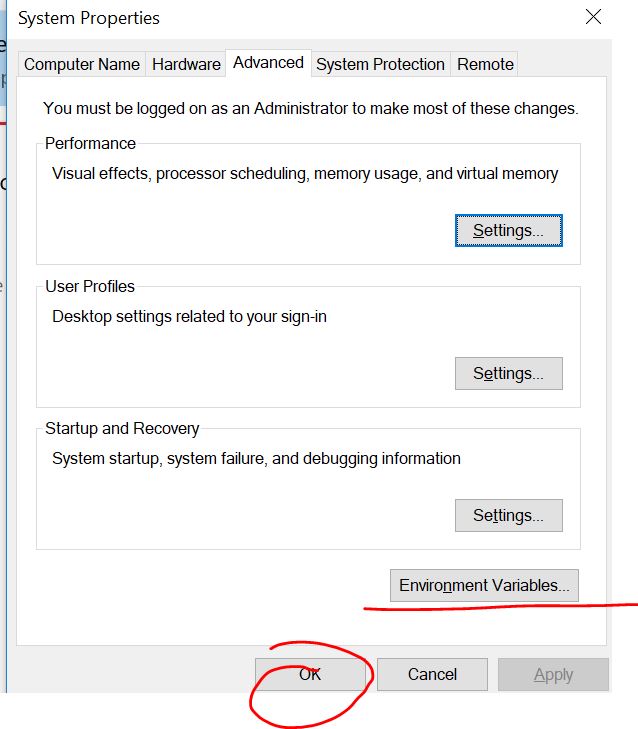Click the desktop settings sign-in description

190,317
